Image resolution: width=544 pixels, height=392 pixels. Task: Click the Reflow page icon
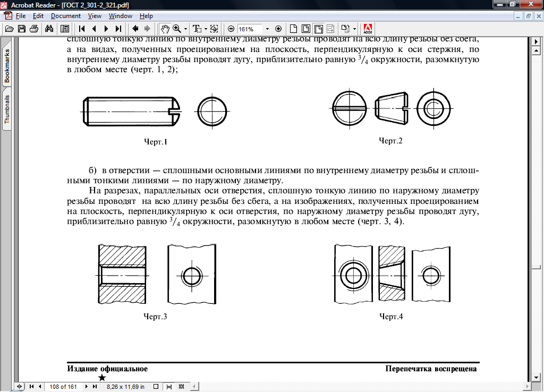tap(330, 29)
